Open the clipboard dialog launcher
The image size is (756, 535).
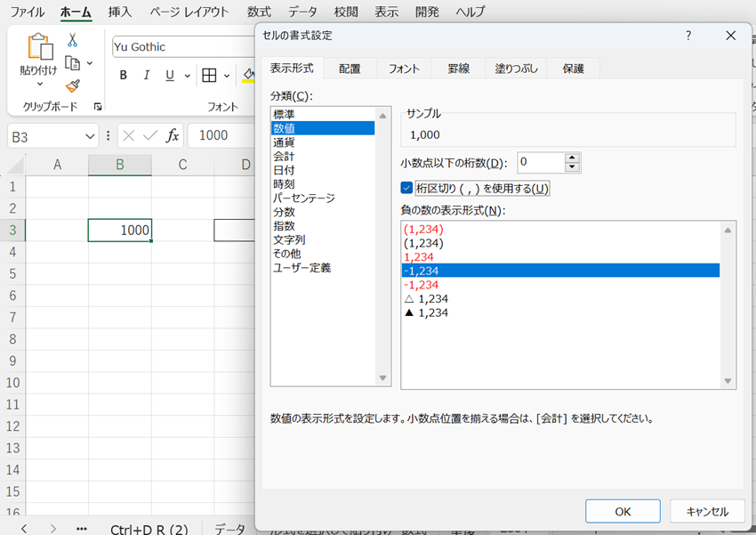pyautogui.click(x=98, y=107)
